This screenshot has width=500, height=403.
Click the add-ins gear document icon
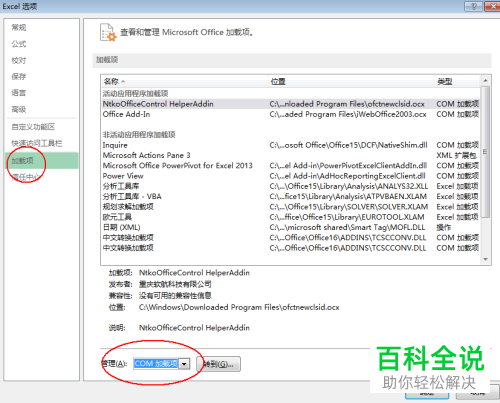pyautogui.click(x=108, y=32)
